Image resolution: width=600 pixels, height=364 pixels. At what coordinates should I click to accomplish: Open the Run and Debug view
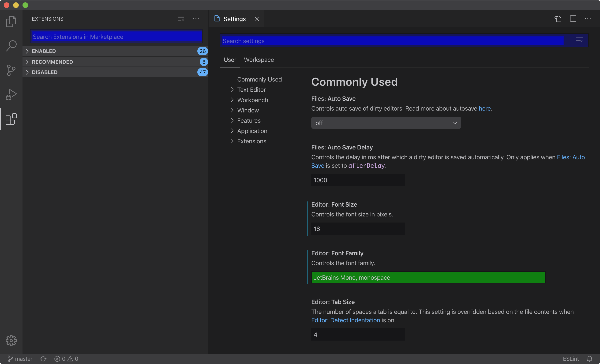coord(11,94)
